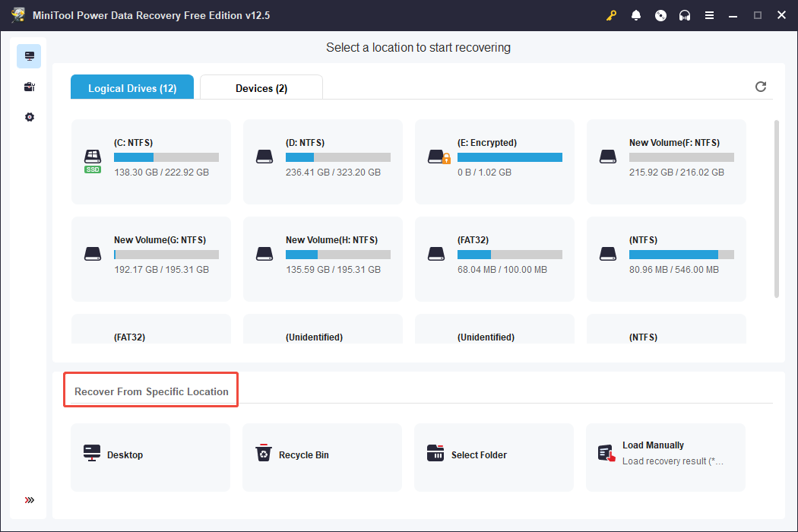Expand the sidebar using double arrow
This screenshot has height=532, width=798.
(x=29, y=500)
